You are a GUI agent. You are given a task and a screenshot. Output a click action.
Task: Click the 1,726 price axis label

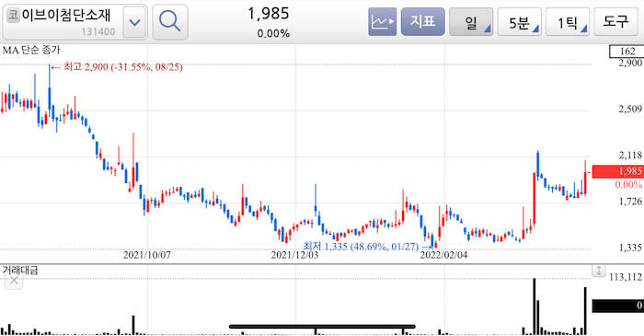coord(630,202)
